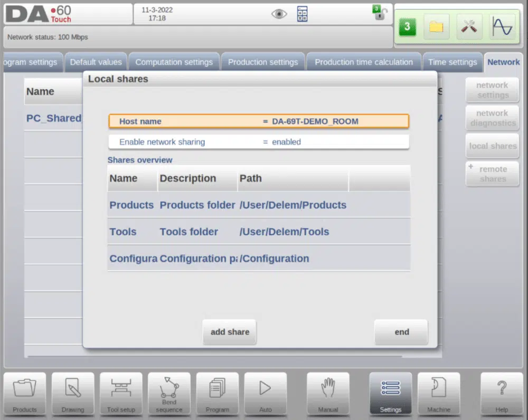Click the sine wave icon
This screenshot has width=528, height=420.
coord(502,26)
